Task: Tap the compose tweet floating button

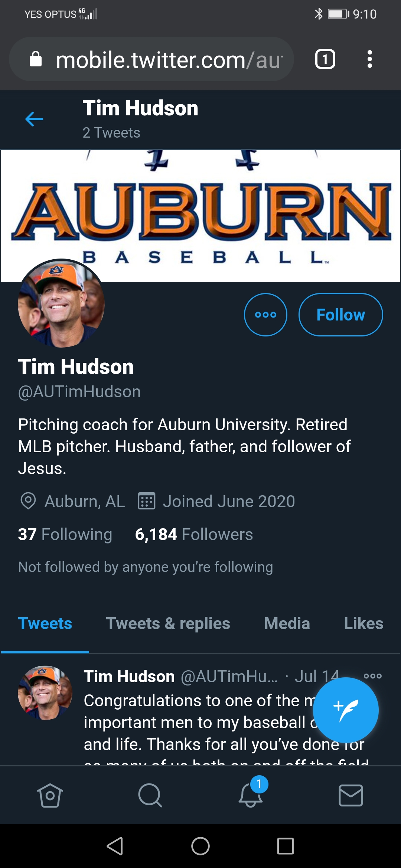Action: (345, 710)
